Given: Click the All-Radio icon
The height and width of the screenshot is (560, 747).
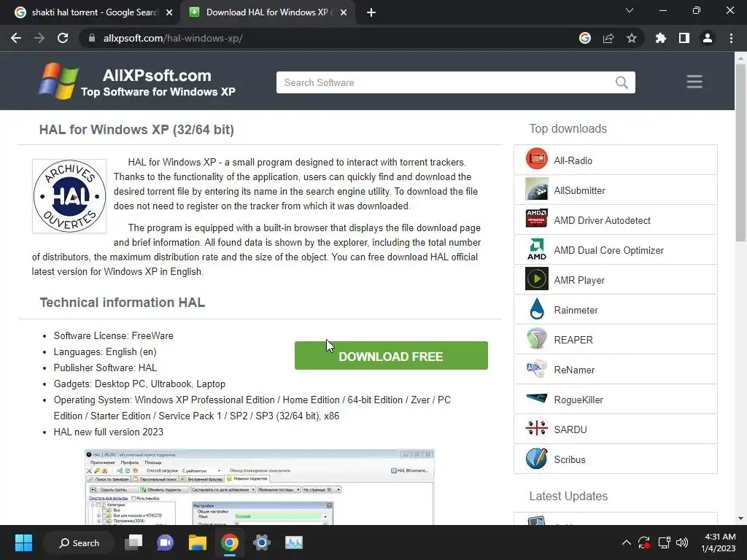Looking at the screenshot, I should coord(536,159).
